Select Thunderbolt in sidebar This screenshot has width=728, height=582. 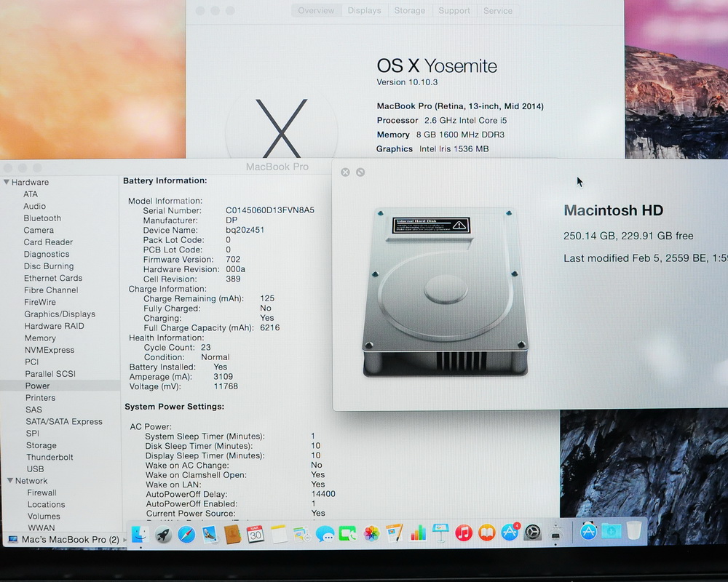click(x=50, y=457)
